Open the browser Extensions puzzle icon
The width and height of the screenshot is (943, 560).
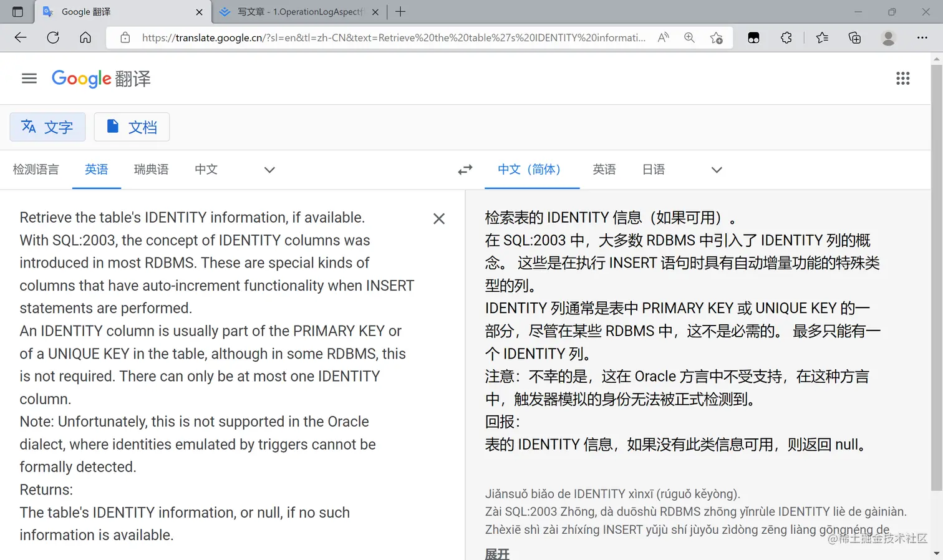[x=786, y=37]
